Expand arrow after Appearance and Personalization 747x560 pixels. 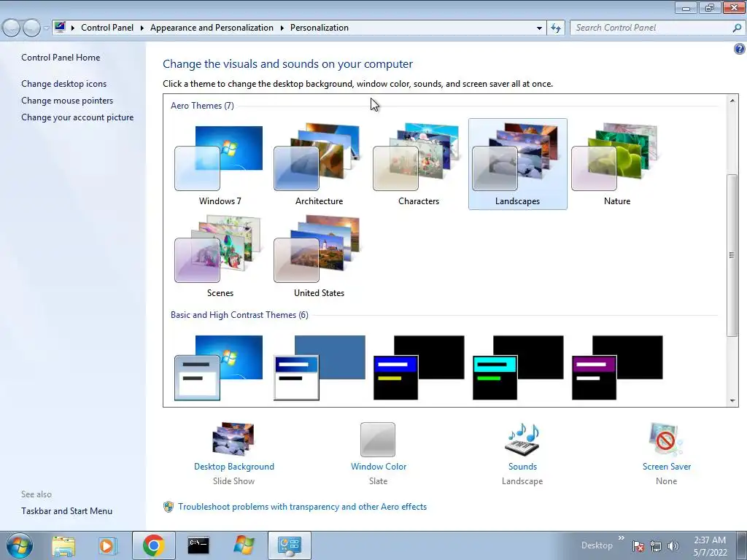(282, 28)
